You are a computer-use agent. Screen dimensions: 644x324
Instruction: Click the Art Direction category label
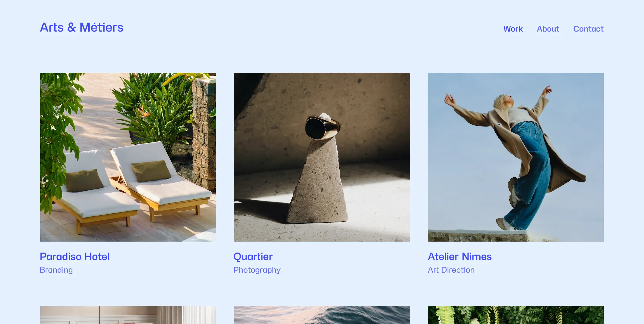(x=451, y=270)
